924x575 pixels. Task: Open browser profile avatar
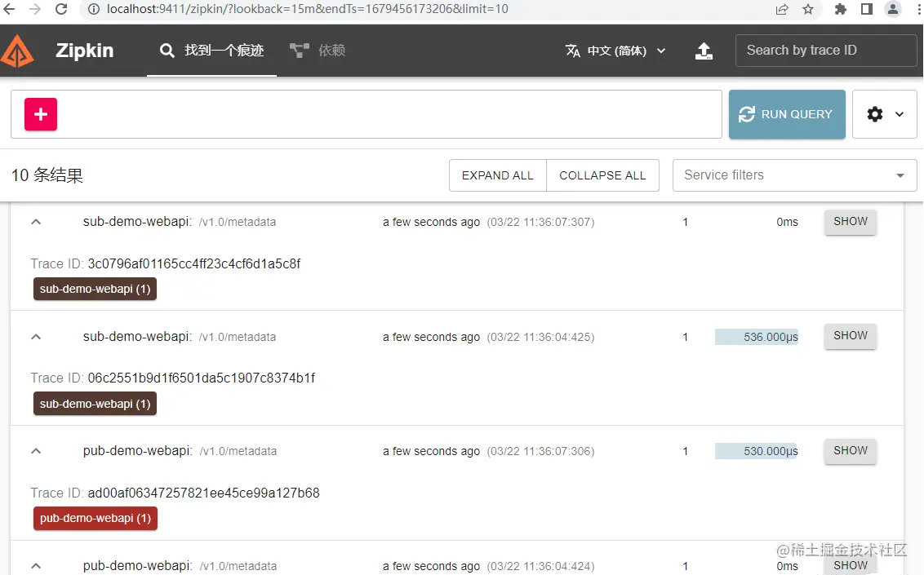pyautogui.click(x=893, y=9)
